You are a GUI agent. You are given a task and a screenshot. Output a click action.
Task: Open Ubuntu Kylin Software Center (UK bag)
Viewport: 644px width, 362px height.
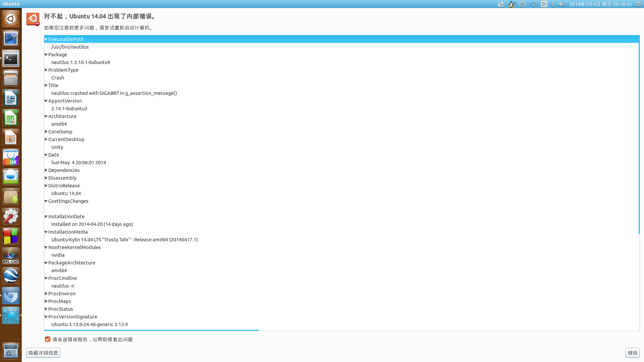tap(11, 158)
